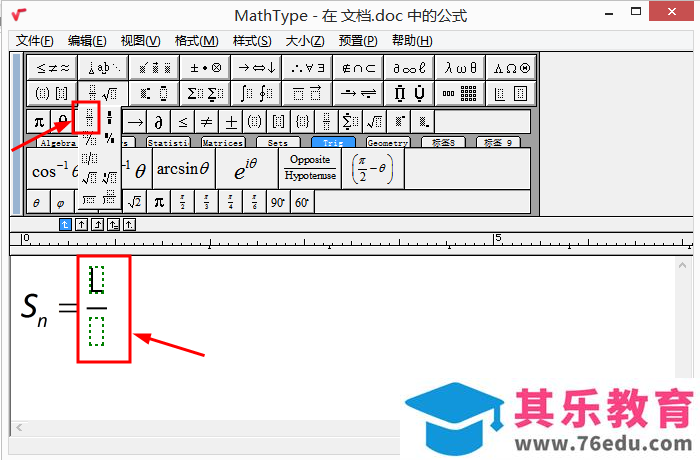This screenshot has width=700, height=460.
Task: Click the fraction's denominator slot
Action: (x=96, y=331)
